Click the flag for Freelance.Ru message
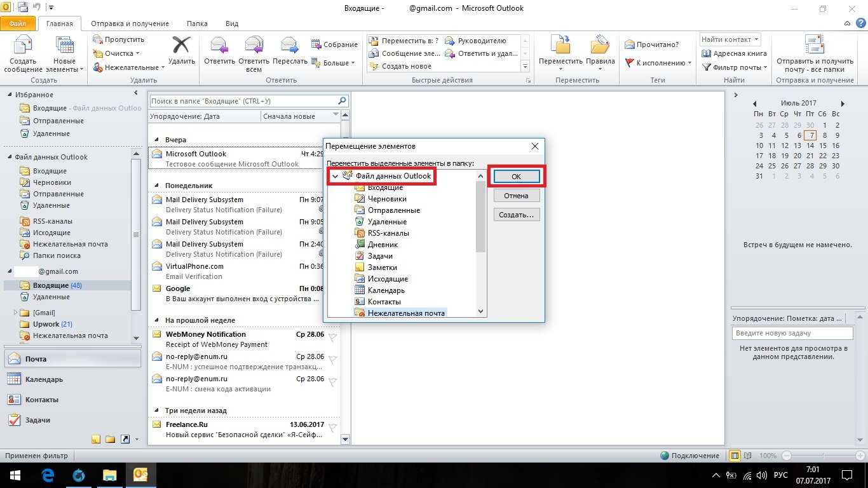868x488 pixels. (x=332, y=428)
